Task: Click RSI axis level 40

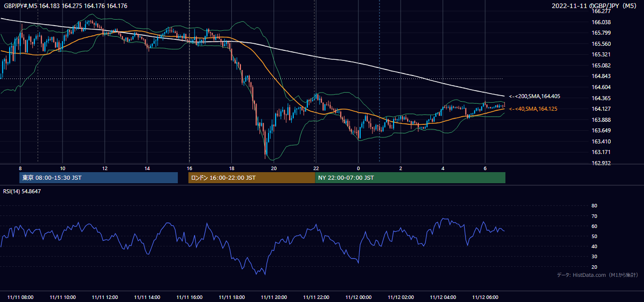Action: [x=594, y=246]
